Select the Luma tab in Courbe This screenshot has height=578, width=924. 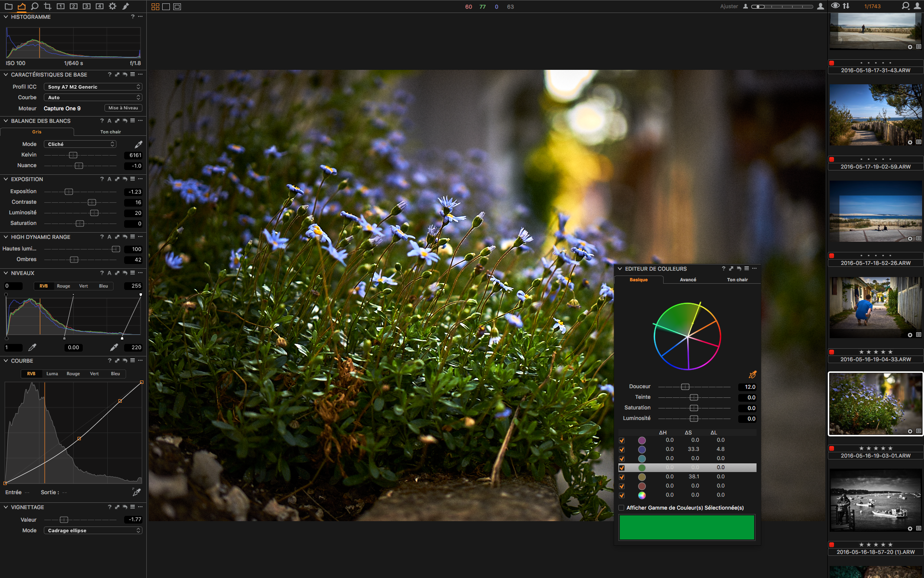[52, 374]
